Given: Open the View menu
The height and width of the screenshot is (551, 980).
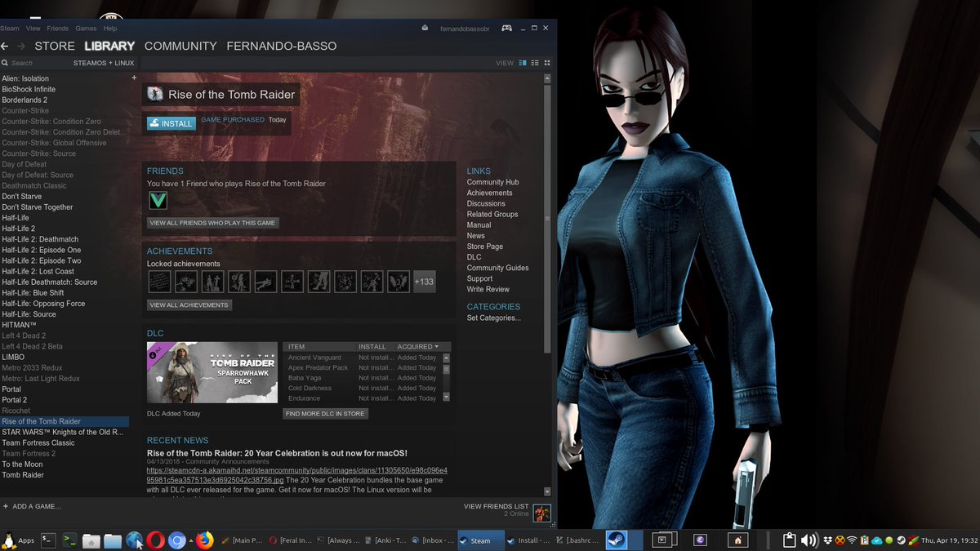Looking at the screenshot, I should pyautogui.click(x=33, y=28).
